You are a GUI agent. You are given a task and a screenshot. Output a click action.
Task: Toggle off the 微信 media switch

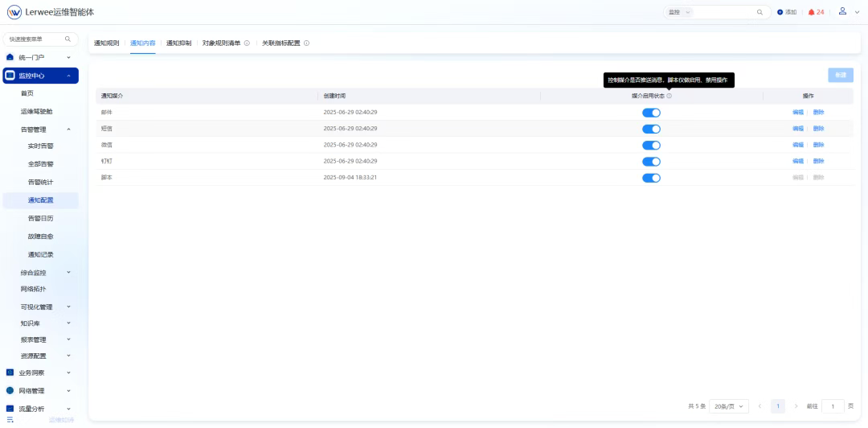click(651, 145)
